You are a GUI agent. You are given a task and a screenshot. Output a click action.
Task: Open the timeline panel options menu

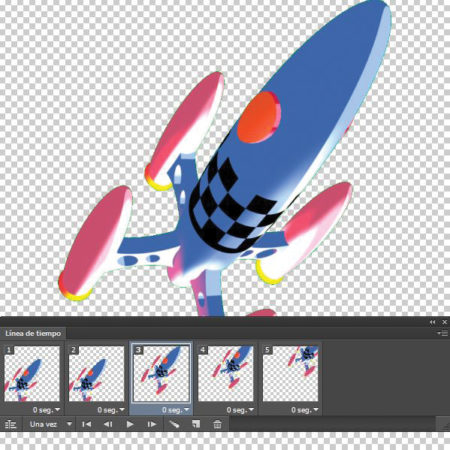(x=443, y=333)
